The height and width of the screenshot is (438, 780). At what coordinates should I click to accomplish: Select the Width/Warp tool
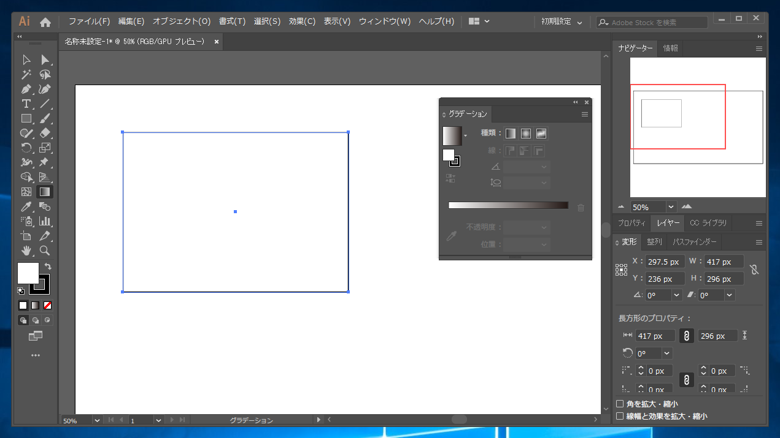26,162
